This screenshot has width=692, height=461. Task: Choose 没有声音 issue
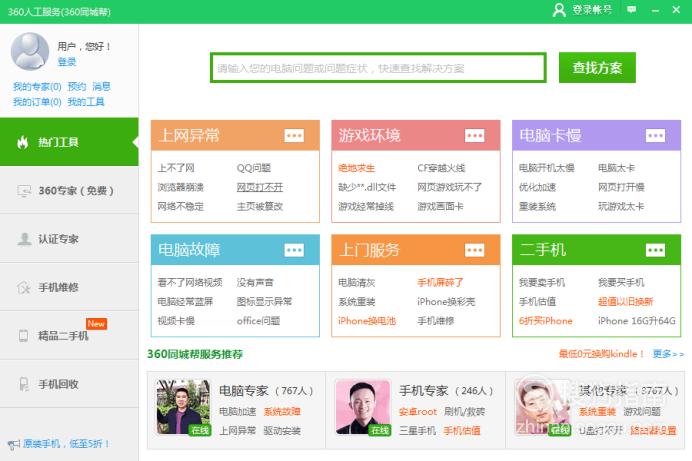coord(255,282)
